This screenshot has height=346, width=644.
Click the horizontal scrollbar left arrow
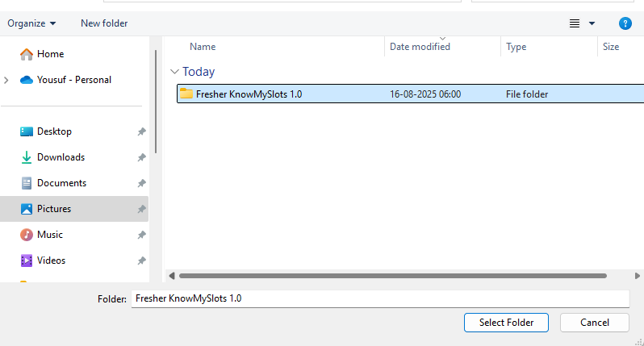[x=172, y=276]
